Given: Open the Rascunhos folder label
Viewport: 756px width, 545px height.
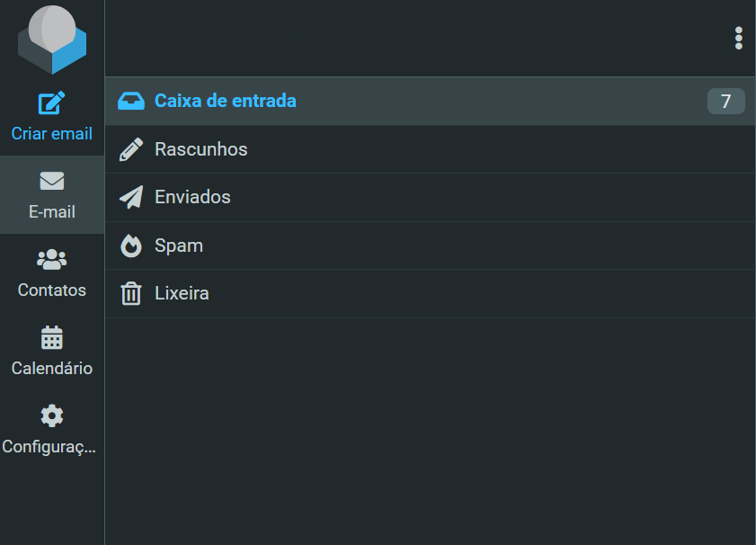Looking at the screenshot, I should click(x=200, y=149).
